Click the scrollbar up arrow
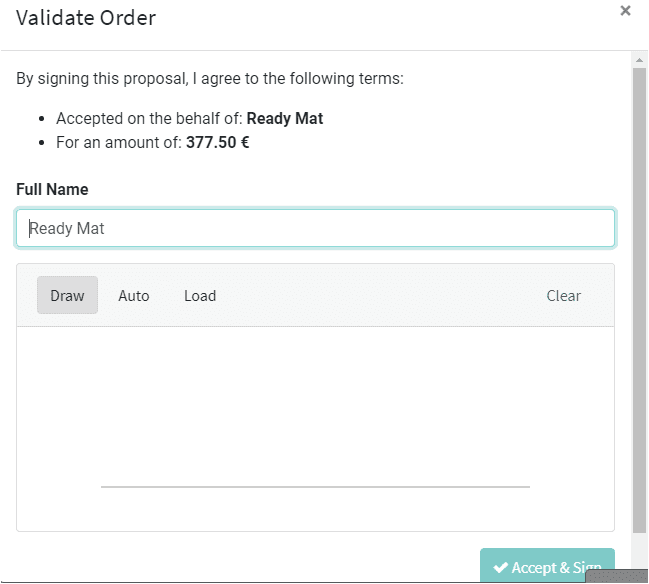This screenshot has width=649, height=584. (639, 60)
